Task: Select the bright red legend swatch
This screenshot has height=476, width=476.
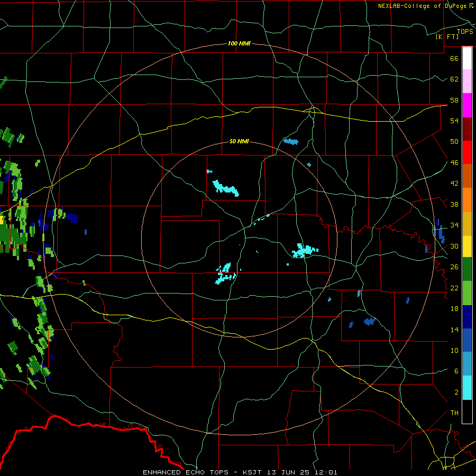Action: [x=467, y=152]
